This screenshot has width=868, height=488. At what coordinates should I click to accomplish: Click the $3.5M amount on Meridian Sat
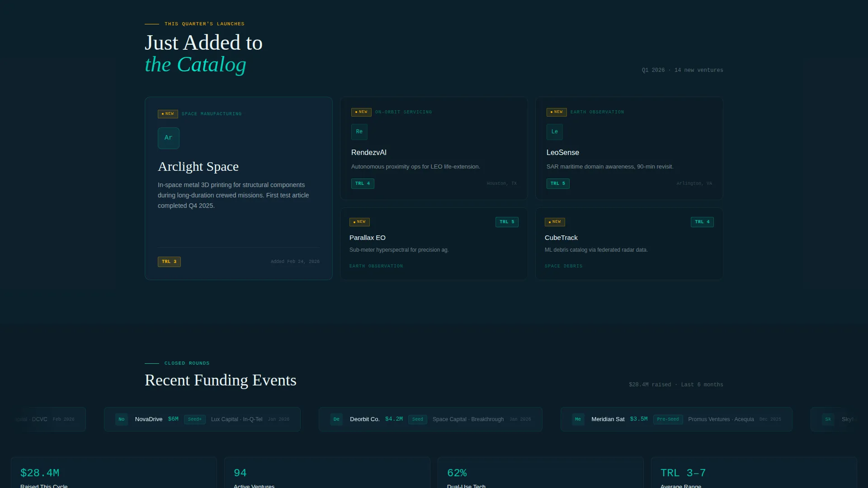click(x=639, y=419)
